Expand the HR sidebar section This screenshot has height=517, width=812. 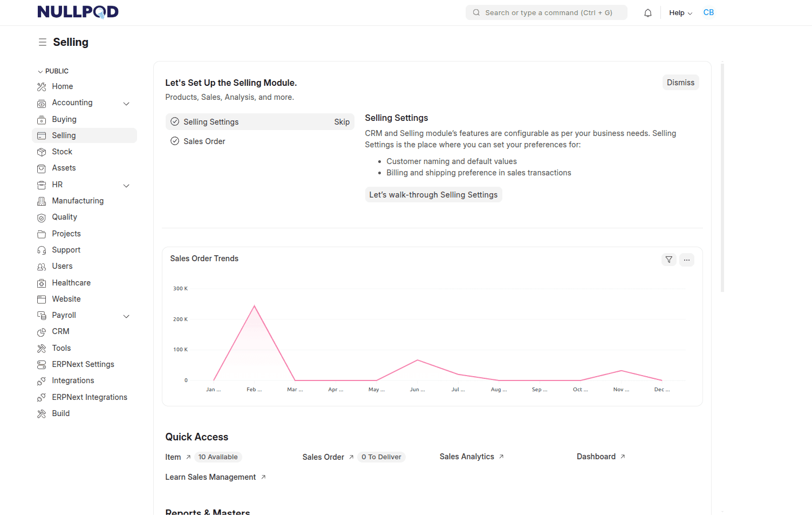coord(126,186)
